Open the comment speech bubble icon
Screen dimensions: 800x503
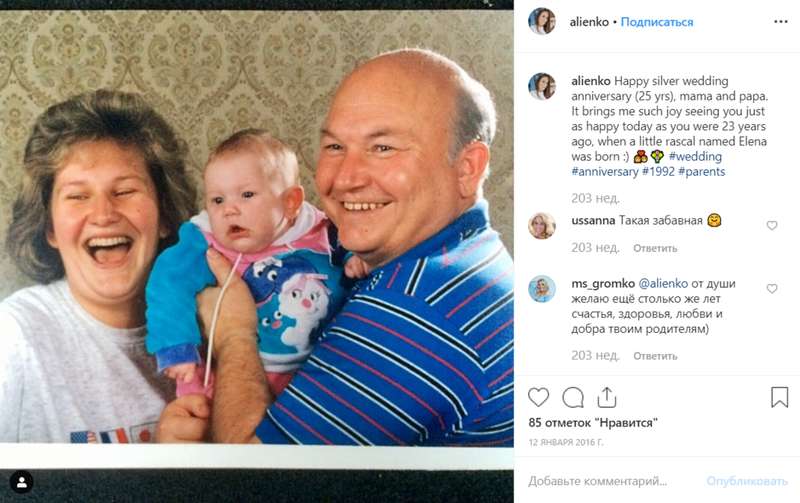tap(573, 397)
